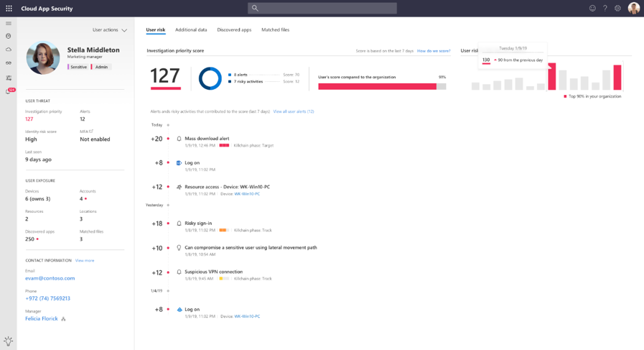Screen dimensions: 644x350
Task: Expand the User actions dropdown
Action: tap(110, 30)
